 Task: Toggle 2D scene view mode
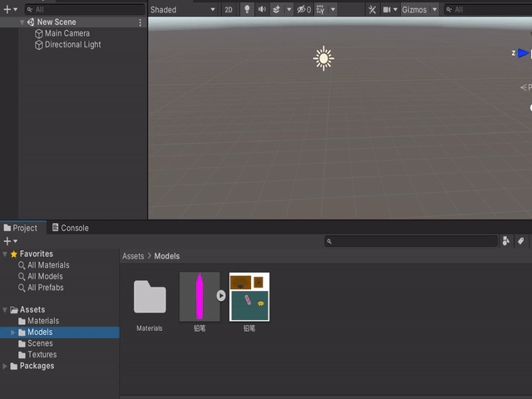point(229,9)
